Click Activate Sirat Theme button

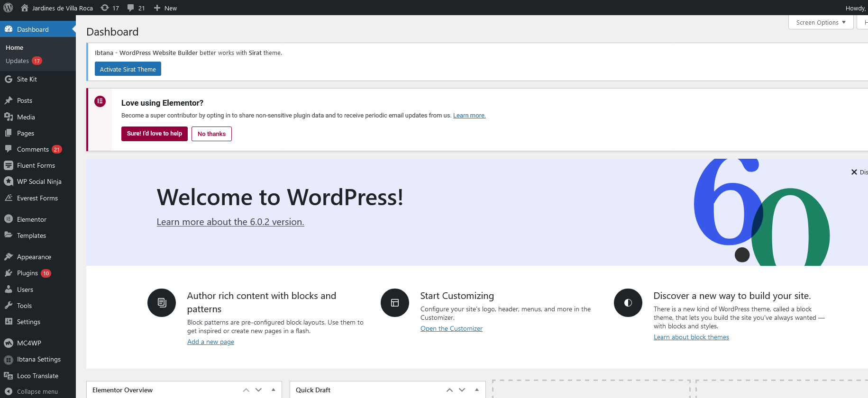[128, 69]
